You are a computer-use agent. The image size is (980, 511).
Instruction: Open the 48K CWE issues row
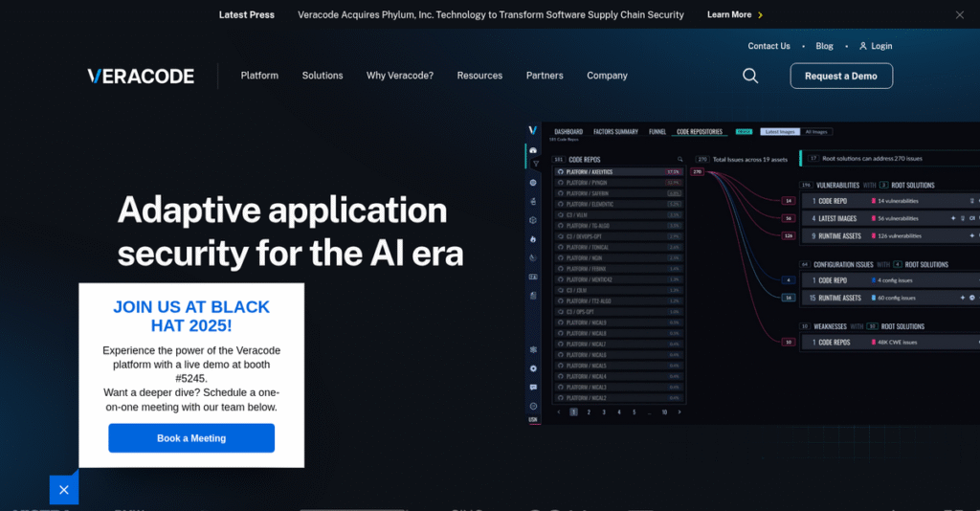click(891, 343)
